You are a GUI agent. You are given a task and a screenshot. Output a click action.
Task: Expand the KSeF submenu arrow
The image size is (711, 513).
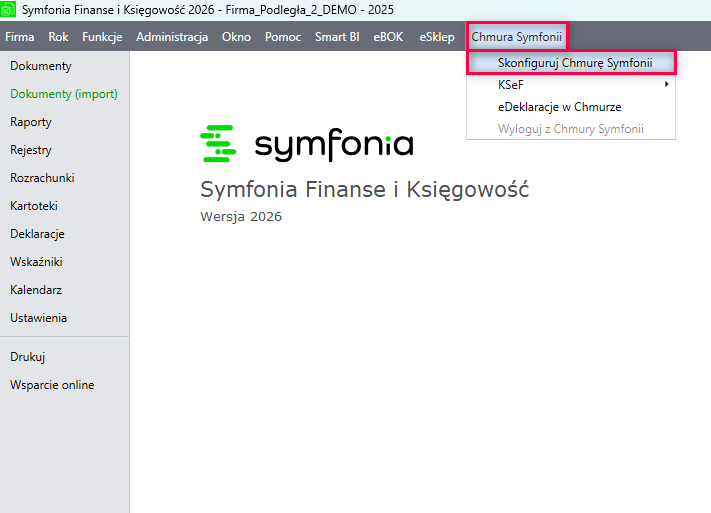click(666, 85)
